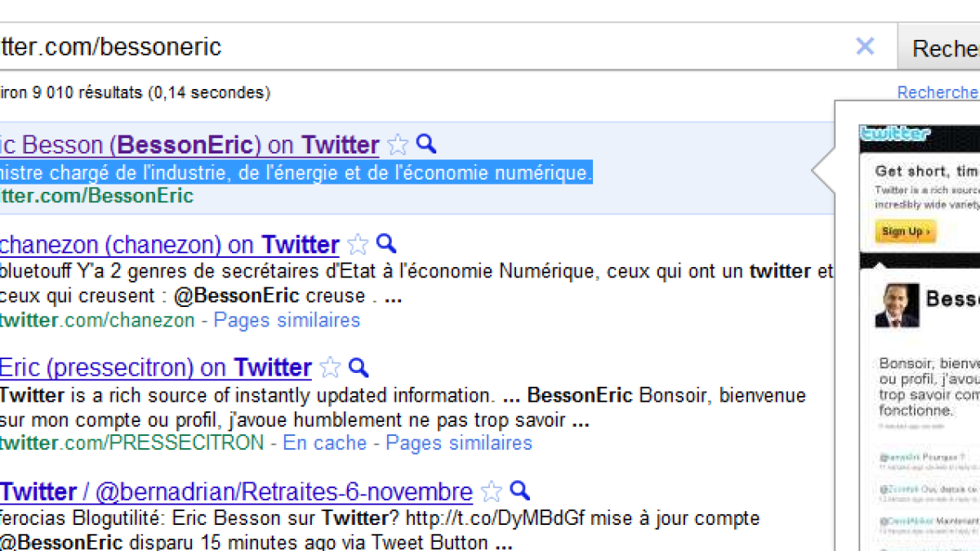Open Twitter / @bernadrian/Retraites-6-novembre link

(x=236, y=491)
